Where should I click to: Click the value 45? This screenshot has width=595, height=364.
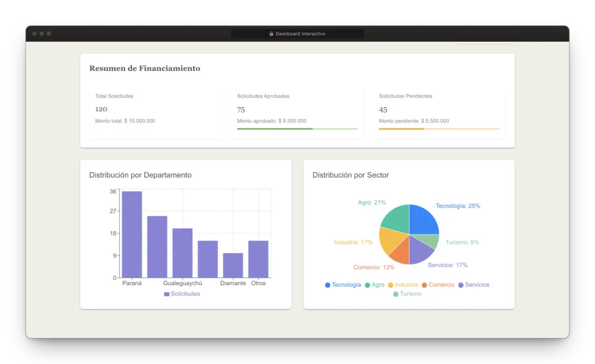pos(383,110)
